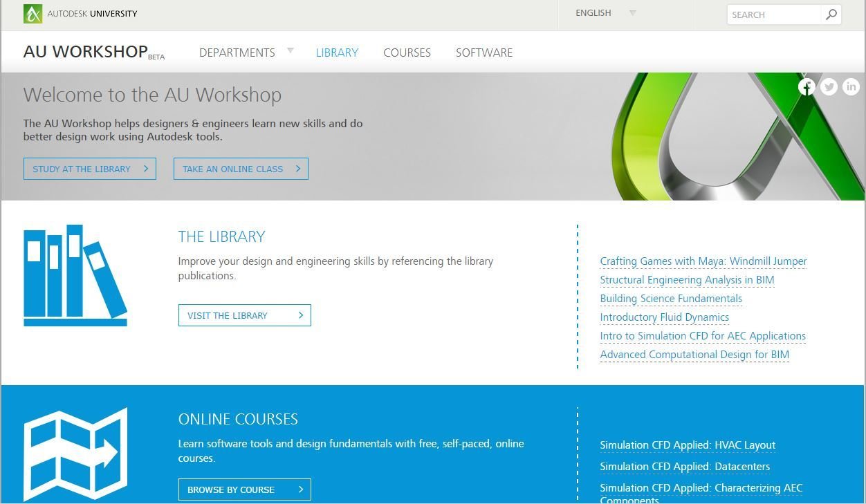
Task: Click VISIT THE LIBRARY button
Action: click(245, 315)
